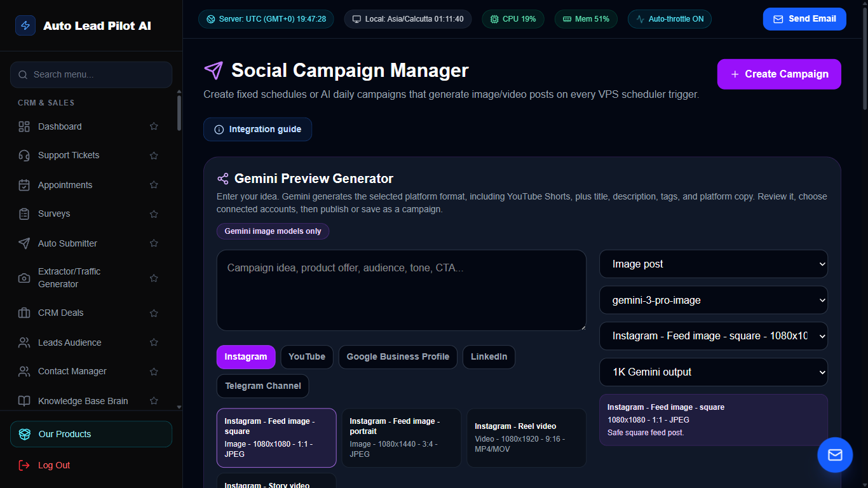Screen dimensions: 868x488
Task: Click the Server UTC globe icon
Action: (211, 19)
